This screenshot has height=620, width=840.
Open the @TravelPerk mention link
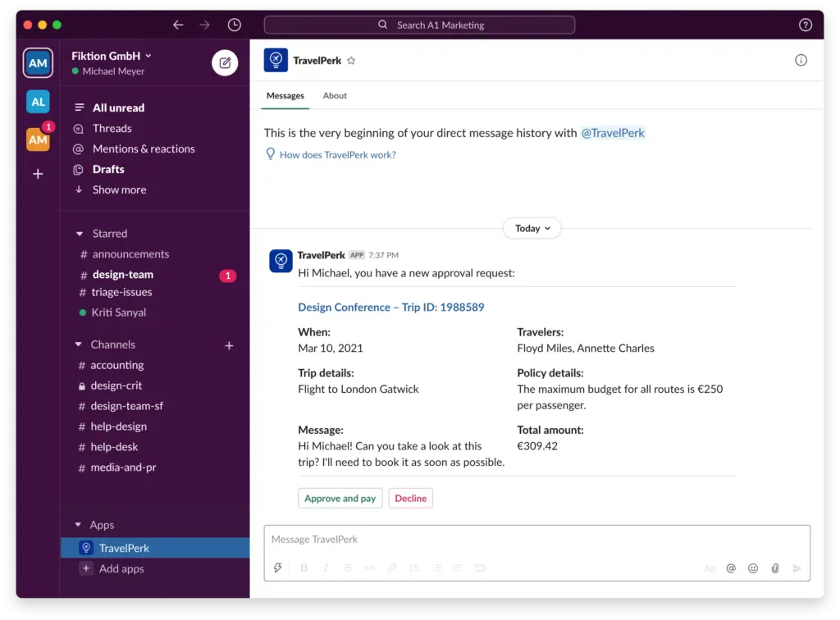(x=613, y=133)
